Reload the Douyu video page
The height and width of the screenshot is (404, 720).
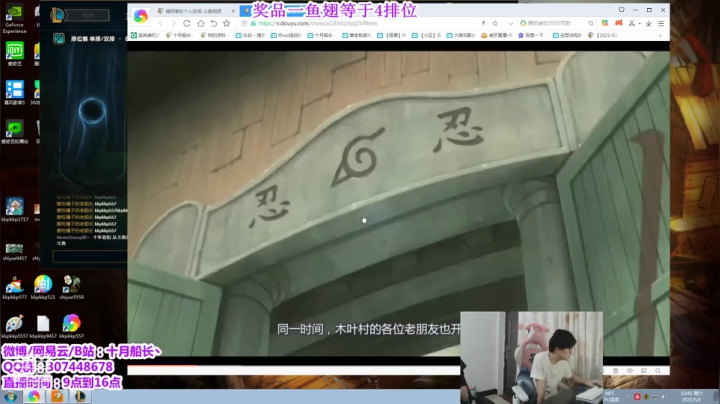coord(186,23)
